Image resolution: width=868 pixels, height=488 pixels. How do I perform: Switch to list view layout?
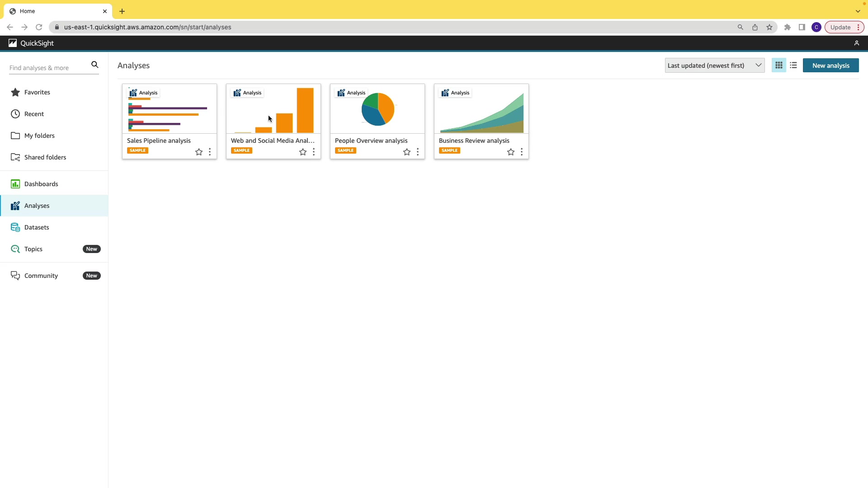793,66
